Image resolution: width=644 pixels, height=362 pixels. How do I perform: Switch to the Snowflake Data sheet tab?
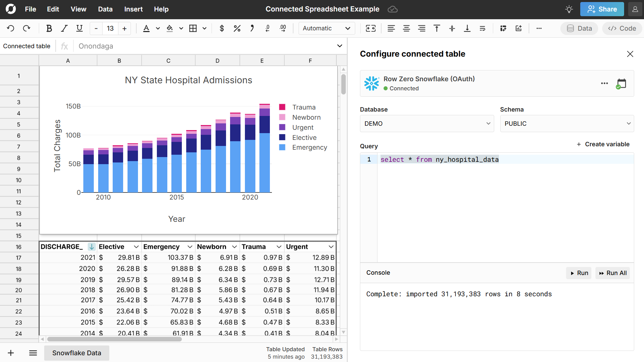pyautogui.click(x=77, y=353)
